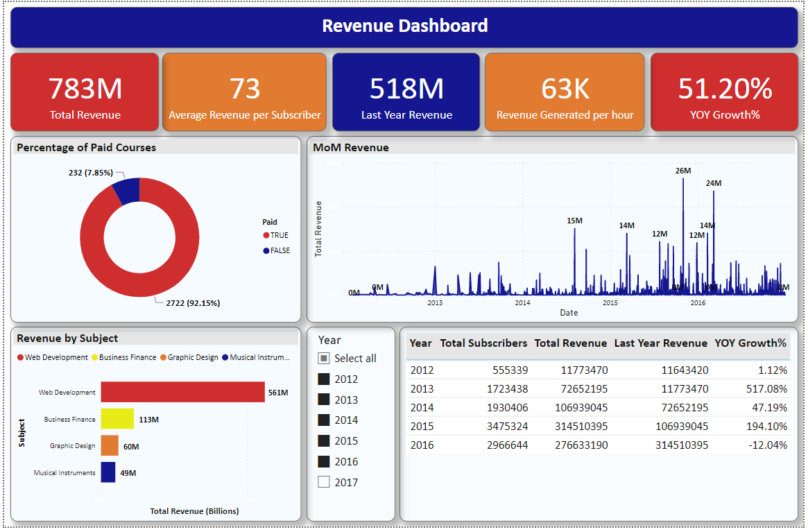
Task: Click 555339 subscribers value
Action: (510, 370)
